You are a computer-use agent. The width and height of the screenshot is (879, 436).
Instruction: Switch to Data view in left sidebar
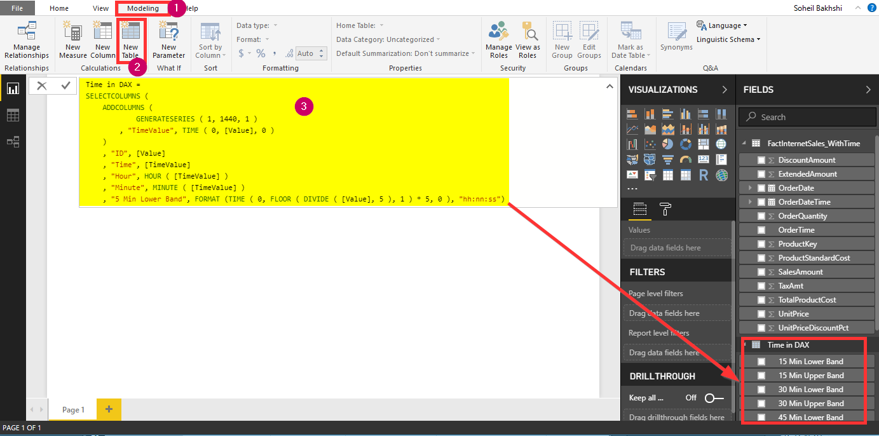(x=13, y=116)
